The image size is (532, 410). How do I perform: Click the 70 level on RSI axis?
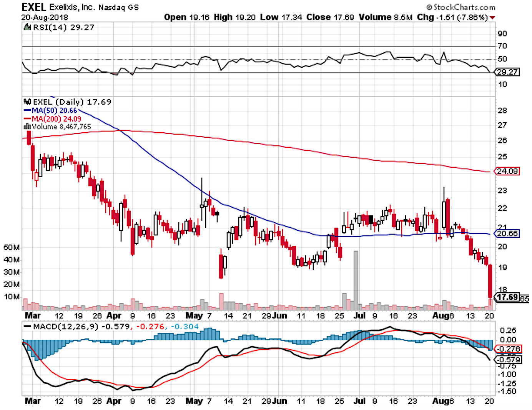coord(502,46)
